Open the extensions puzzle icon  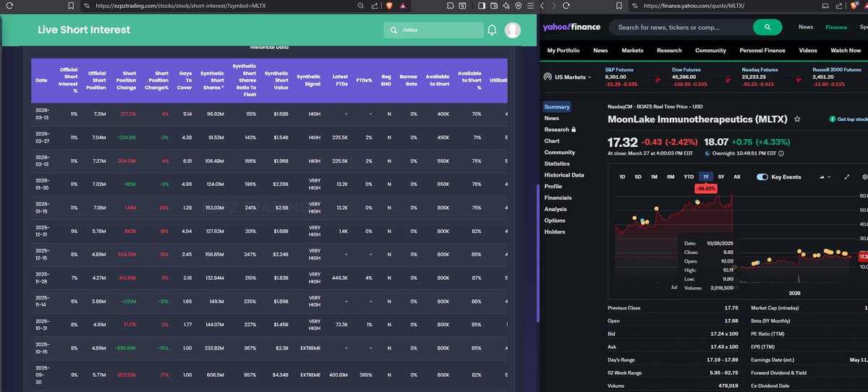click(x=450, y=6)
